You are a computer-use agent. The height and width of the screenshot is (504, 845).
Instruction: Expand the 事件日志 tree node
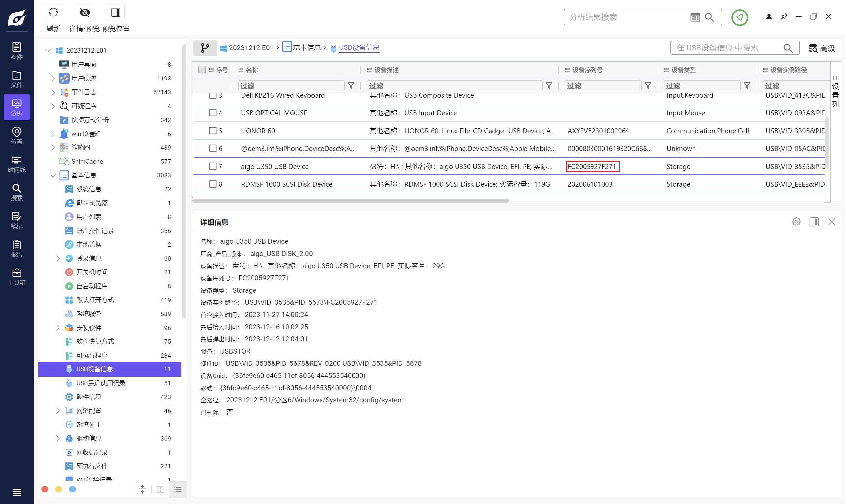tap(53, 92)
